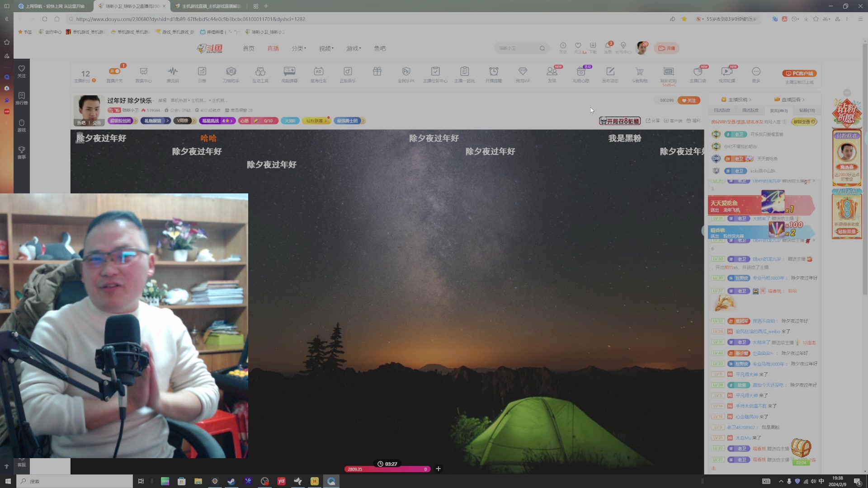Open 刀锋助手 assistant tool

point(231,74)
